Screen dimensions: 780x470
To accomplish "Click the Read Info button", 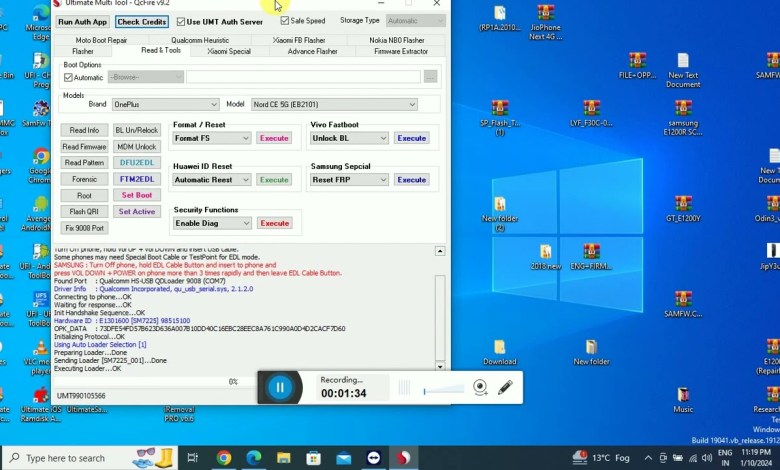I will 84,130.
